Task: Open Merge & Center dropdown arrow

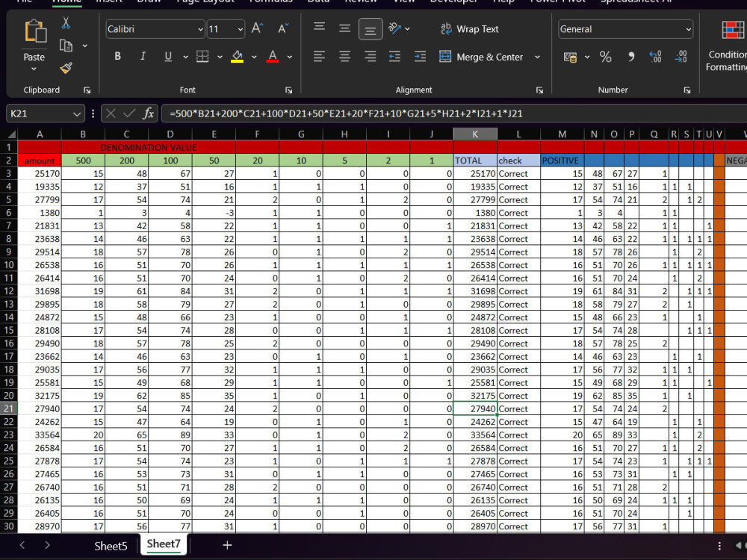Action: pyautogui.click(x=537, y=57)
